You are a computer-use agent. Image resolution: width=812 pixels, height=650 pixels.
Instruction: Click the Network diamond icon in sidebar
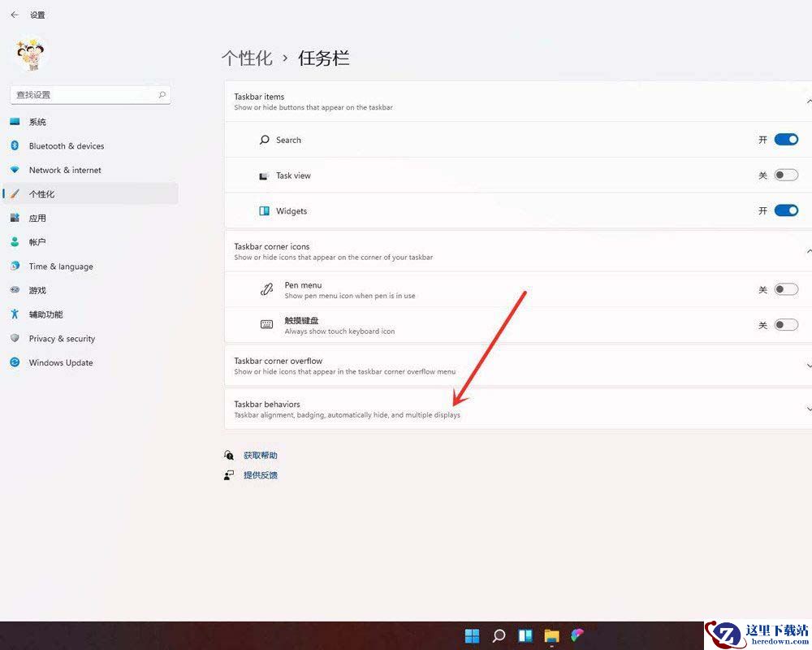click(15, 170)
